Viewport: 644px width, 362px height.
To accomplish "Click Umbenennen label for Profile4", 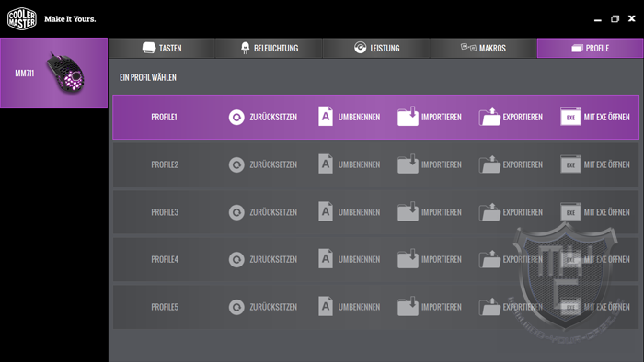I will coord(359,259).
